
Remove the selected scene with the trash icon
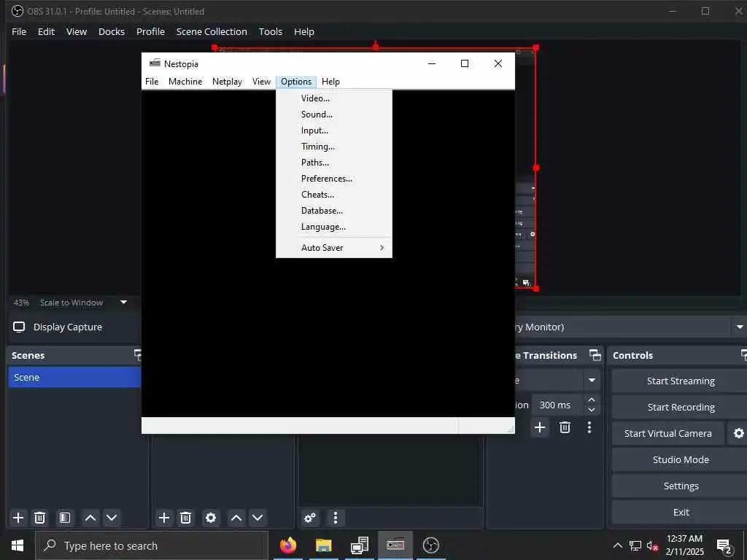[40, 518]
